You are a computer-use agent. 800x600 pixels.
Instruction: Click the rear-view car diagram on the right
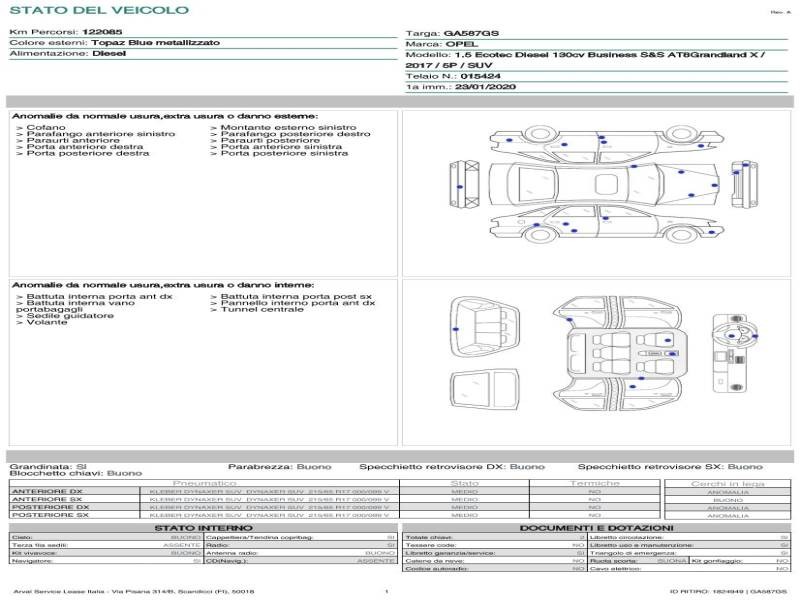click(x=744, y=184)
